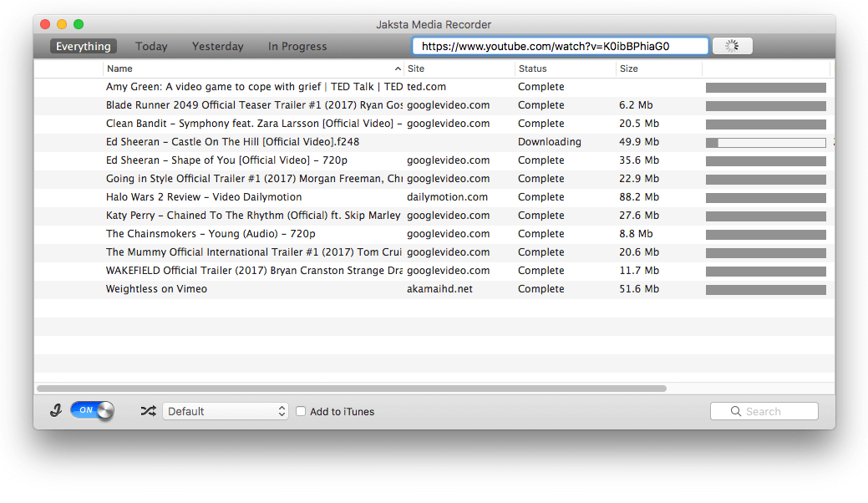Screen dimensions: 868x503
Task: Click the YouTube URL input field
Action: [561, 46]
